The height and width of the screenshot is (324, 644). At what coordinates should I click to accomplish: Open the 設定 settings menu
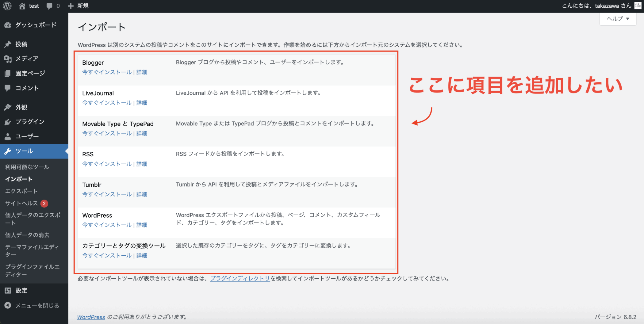(21, 291)
